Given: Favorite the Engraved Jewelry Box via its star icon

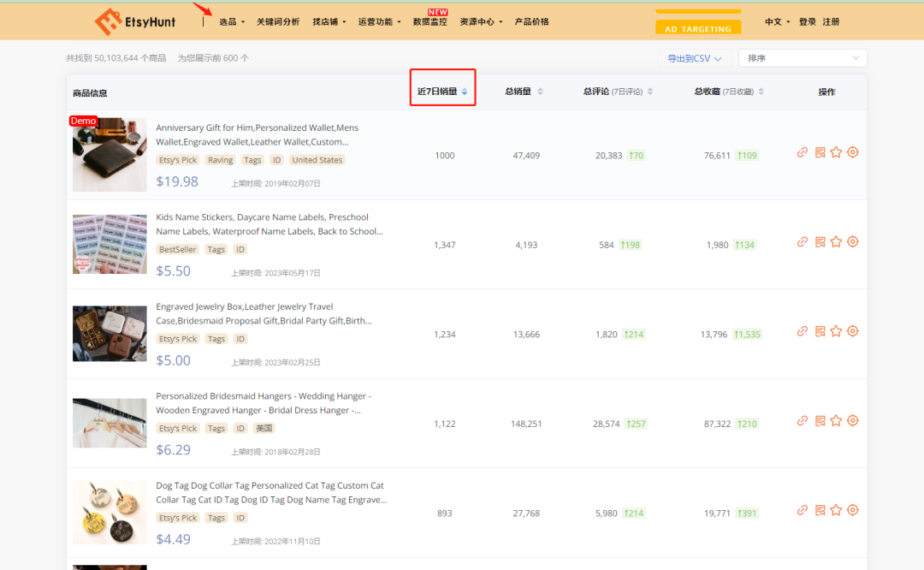Looking at the screenshot, I should [x=836, y=331].
